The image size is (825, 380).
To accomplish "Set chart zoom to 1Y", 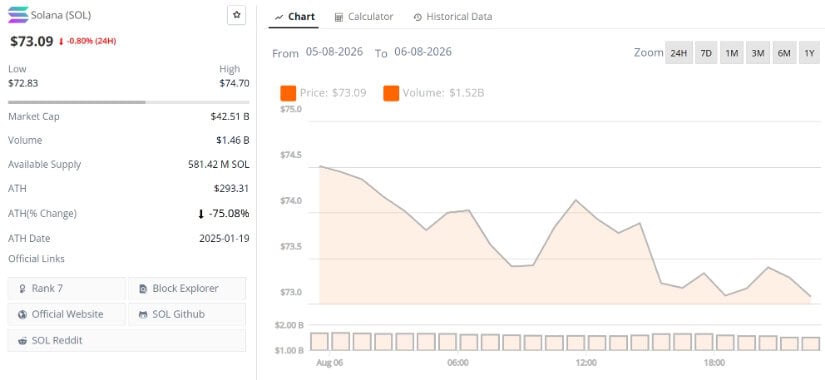I will coord(809,53).
